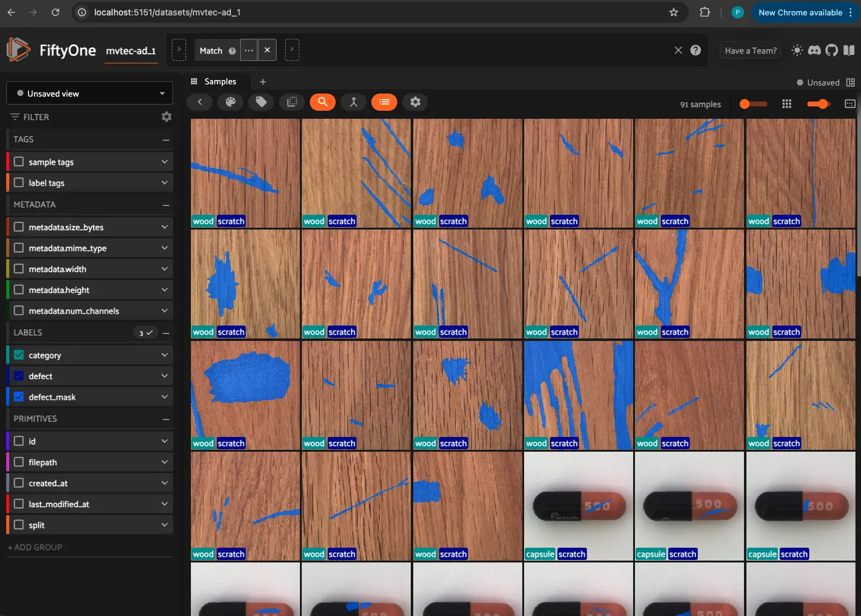Viewport: 861px width, 616px height.
Task: Uncheck the defect_mask field
Action: pyautogui.click(x=19, y=397)
